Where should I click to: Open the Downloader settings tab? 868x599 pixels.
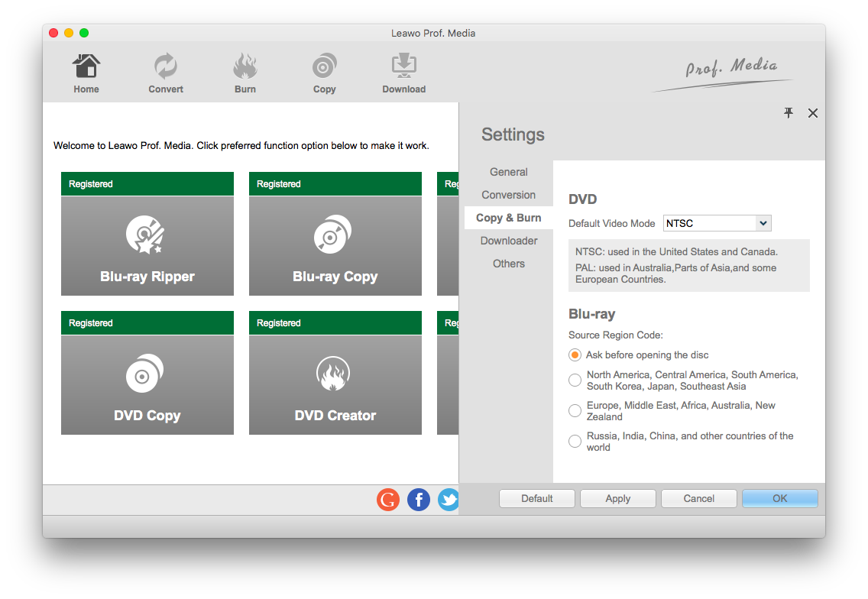point(509,241)
